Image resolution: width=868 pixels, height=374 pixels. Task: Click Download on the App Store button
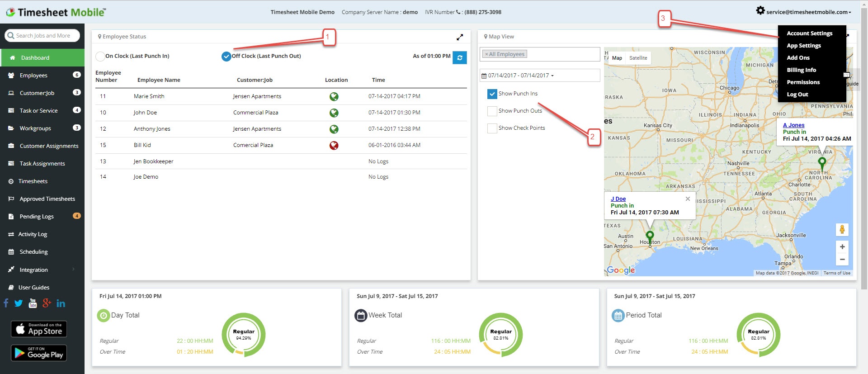coord(39,329)
